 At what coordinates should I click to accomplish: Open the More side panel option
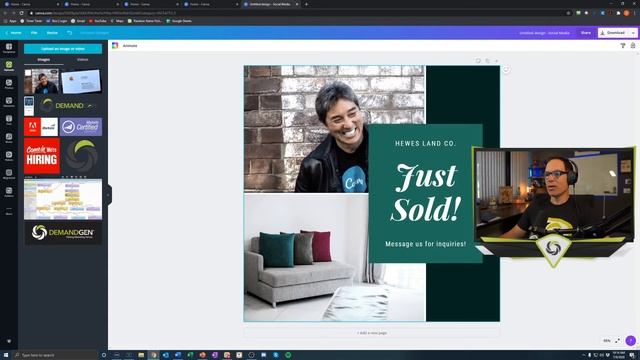coord(9,210)
